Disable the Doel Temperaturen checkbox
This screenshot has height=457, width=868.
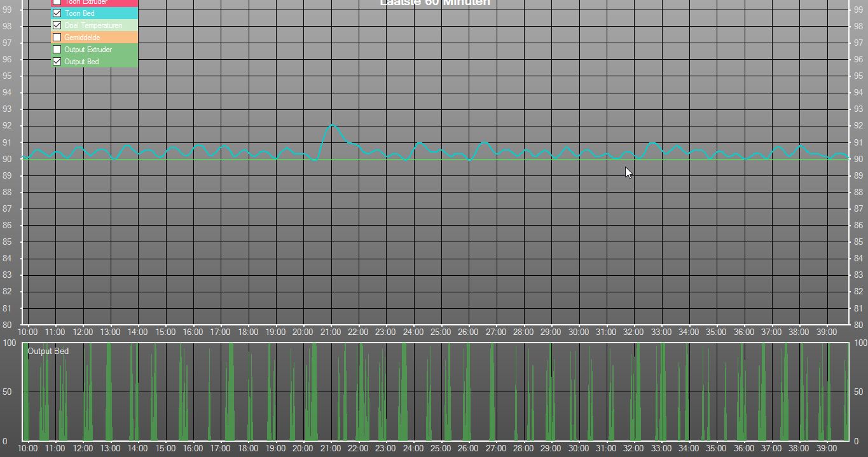(57, 25)
